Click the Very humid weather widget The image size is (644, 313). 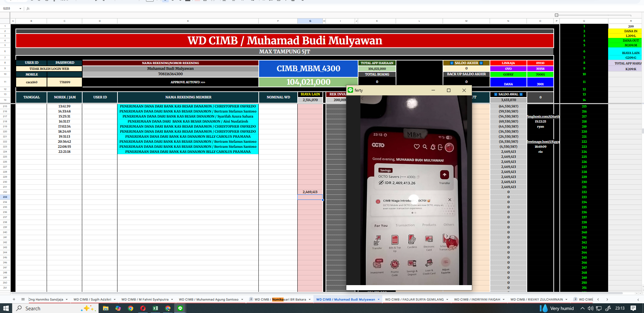557,308
